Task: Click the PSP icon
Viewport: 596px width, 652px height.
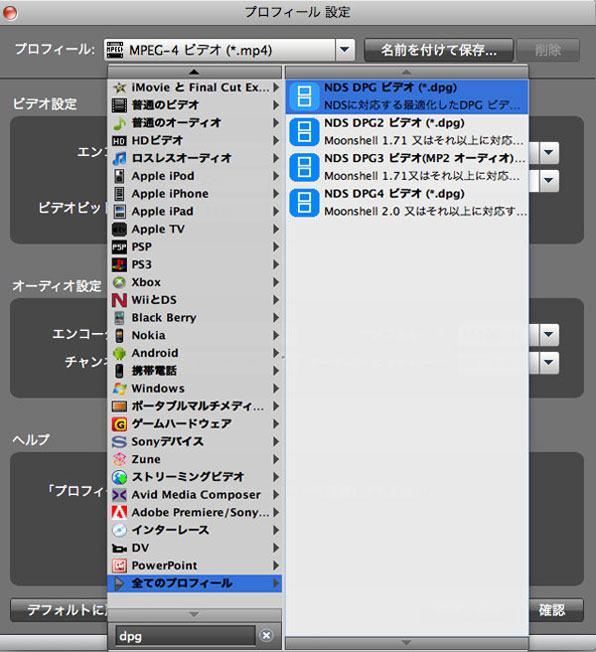Action: tap(119, 247)
